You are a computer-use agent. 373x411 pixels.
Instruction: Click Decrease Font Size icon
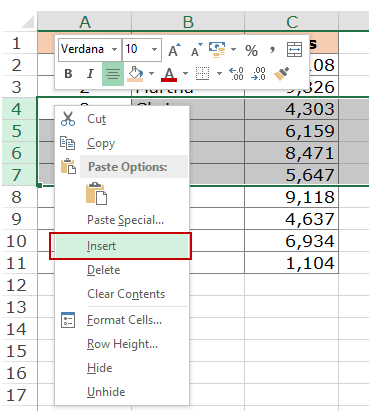(196, 50)
